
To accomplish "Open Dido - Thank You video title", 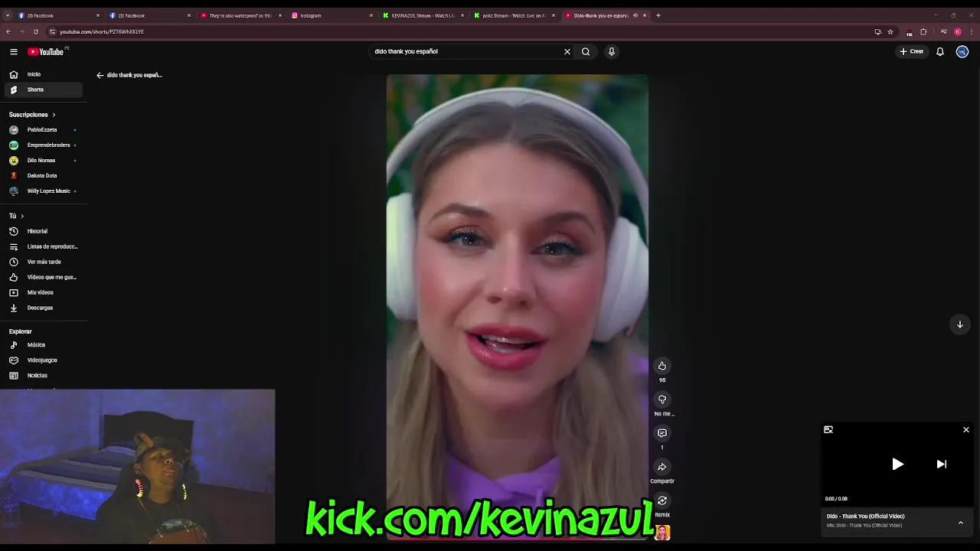I will 865,517.
